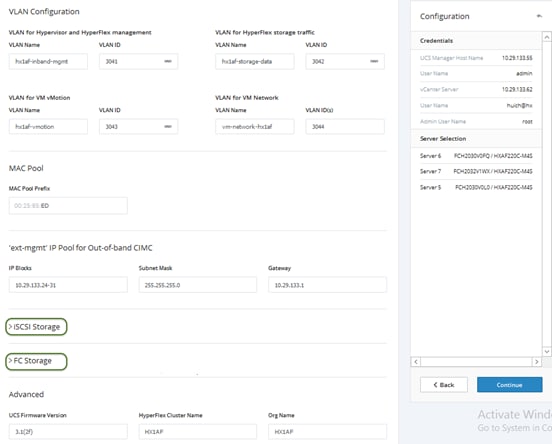Click the UCS Firmware Version field
Image resolution: width=552 pixels, height=444 pixels.
pos(68,432)
